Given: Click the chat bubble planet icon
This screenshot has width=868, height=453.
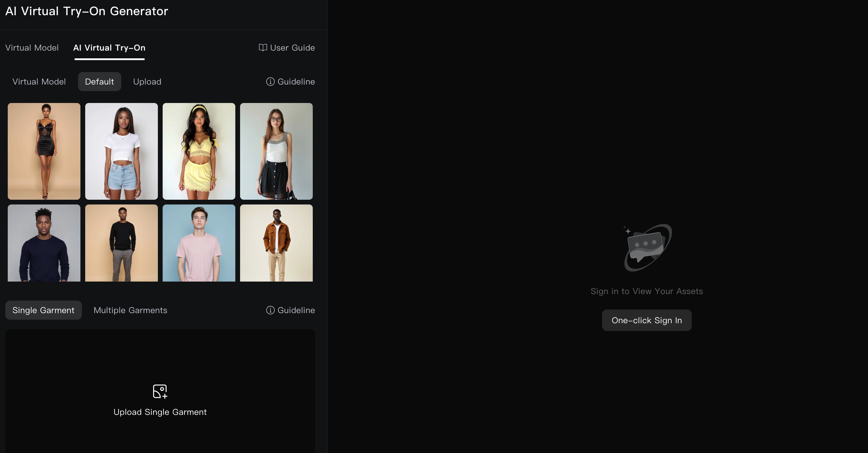Looking at the screenshot, I should (x=647, y=248).
